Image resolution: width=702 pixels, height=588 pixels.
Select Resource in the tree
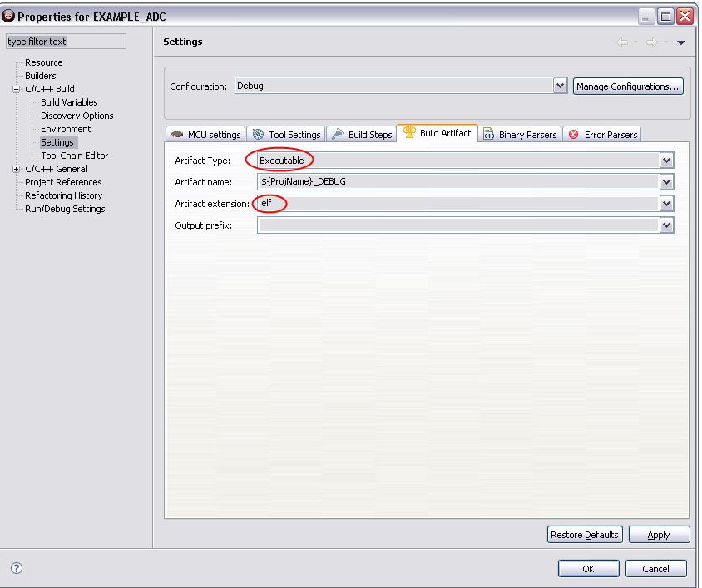[44, 62]
